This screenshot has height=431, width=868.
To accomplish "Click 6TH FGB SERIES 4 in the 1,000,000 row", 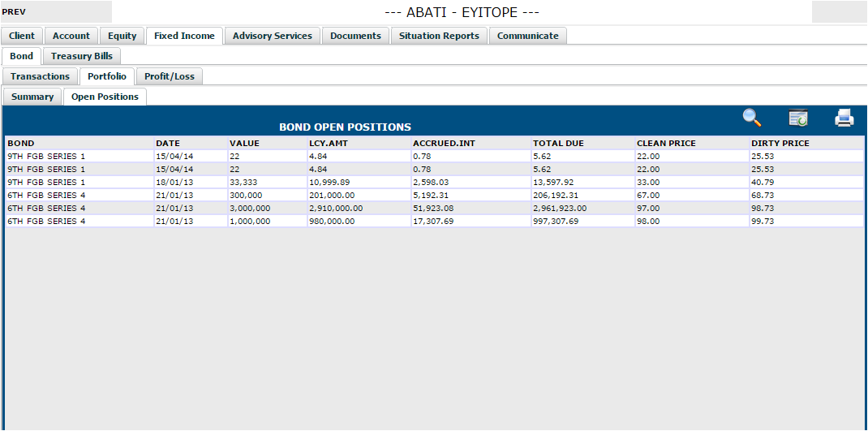I will click(79, 221).
